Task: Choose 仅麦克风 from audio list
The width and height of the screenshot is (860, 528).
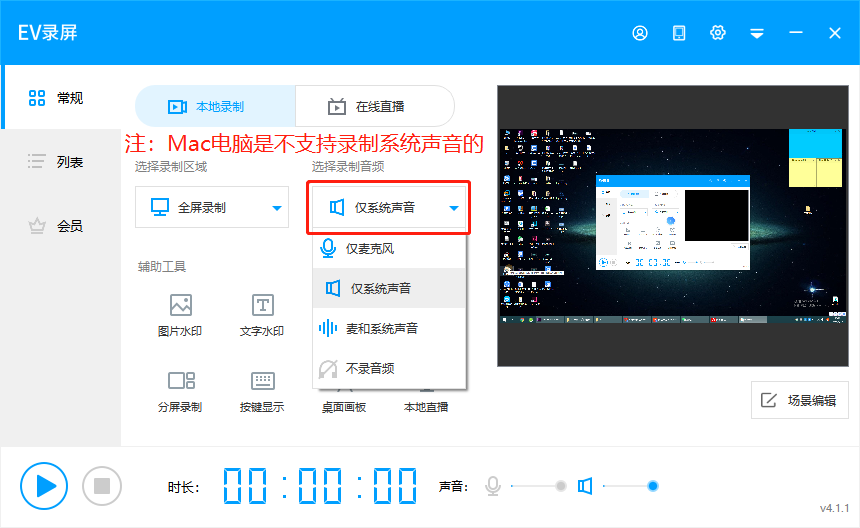Action: pos(389,248)
